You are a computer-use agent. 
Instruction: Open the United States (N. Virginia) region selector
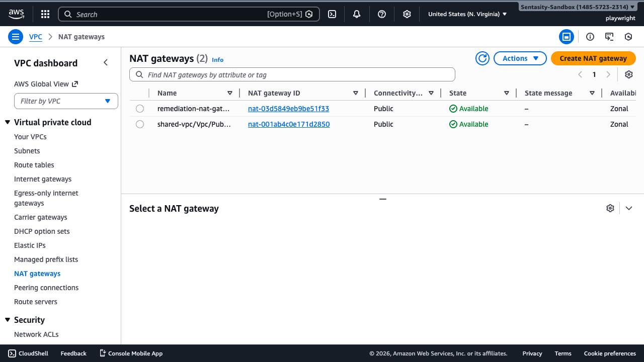coord(466,14)
